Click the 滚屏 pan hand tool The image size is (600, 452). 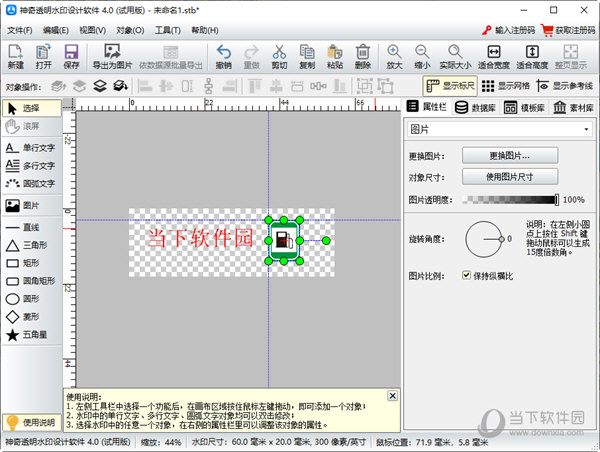click(31, 126)
